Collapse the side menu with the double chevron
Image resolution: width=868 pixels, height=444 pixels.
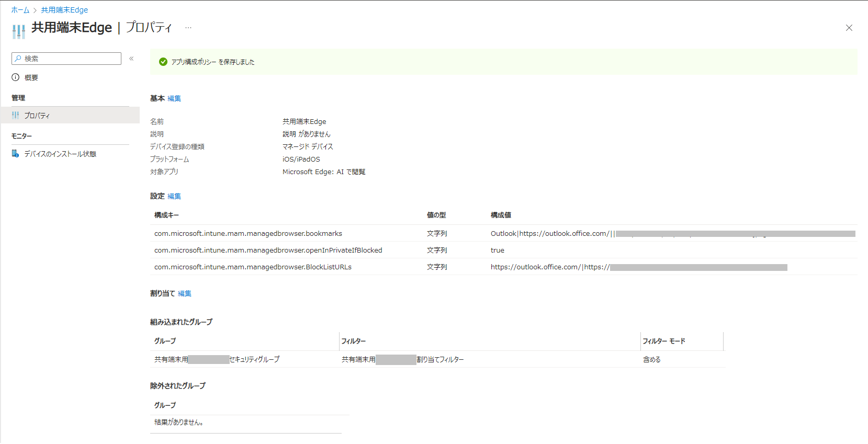coord(131,59)
